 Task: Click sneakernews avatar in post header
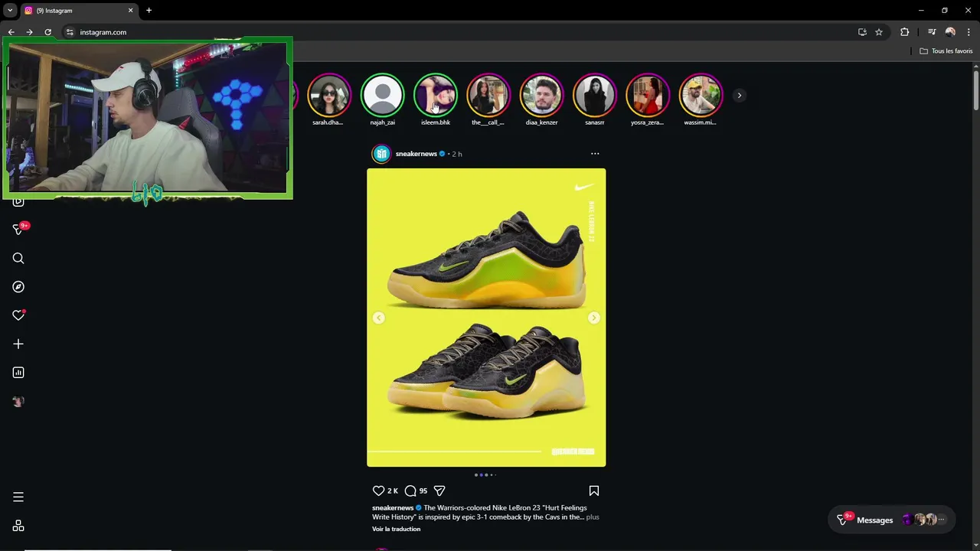pyautogui.click(x=381, y=154)
